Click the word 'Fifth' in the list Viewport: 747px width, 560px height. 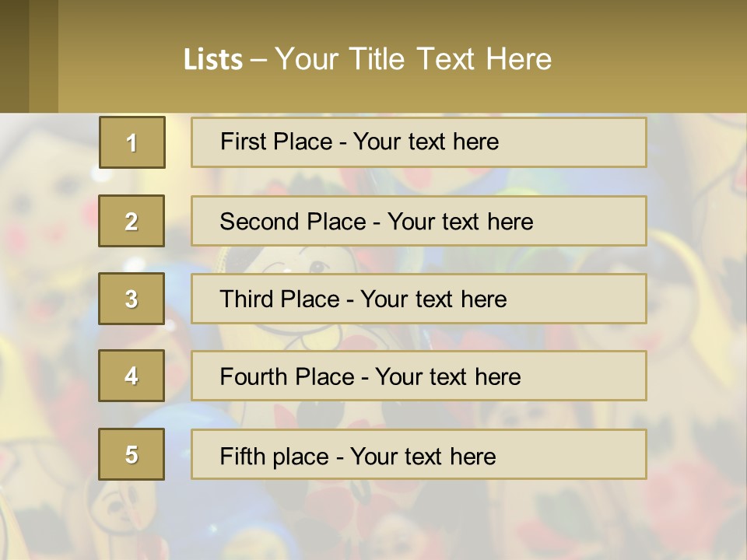[x=242, y=456]
